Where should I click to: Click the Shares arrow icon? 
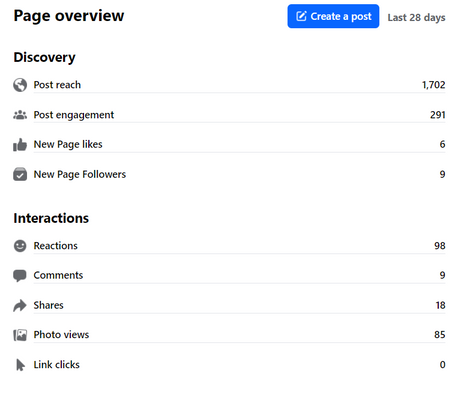[x=20, y=305]
